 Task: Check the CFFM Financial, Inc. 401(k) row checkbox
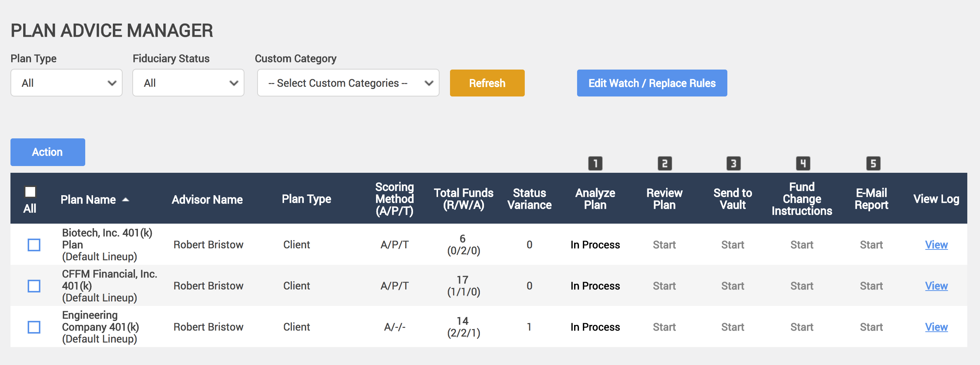[34, 285]
